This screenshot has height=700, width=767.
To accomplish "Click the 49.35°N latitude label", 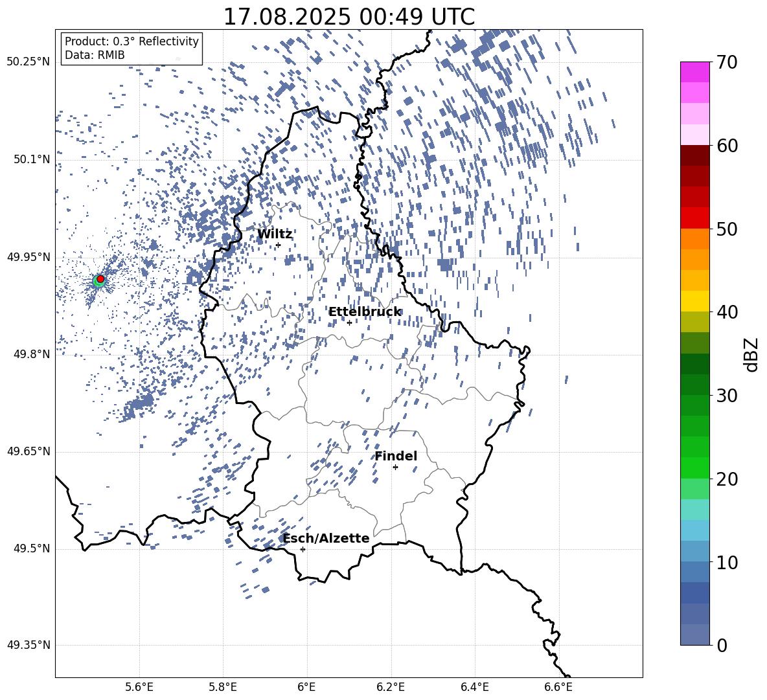I will tap(29, 645).
